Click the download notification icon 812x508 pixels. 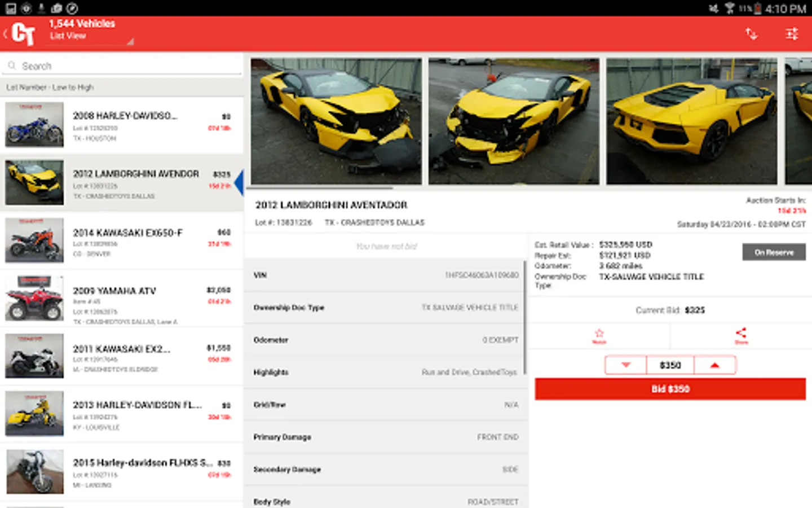point(41,8)
